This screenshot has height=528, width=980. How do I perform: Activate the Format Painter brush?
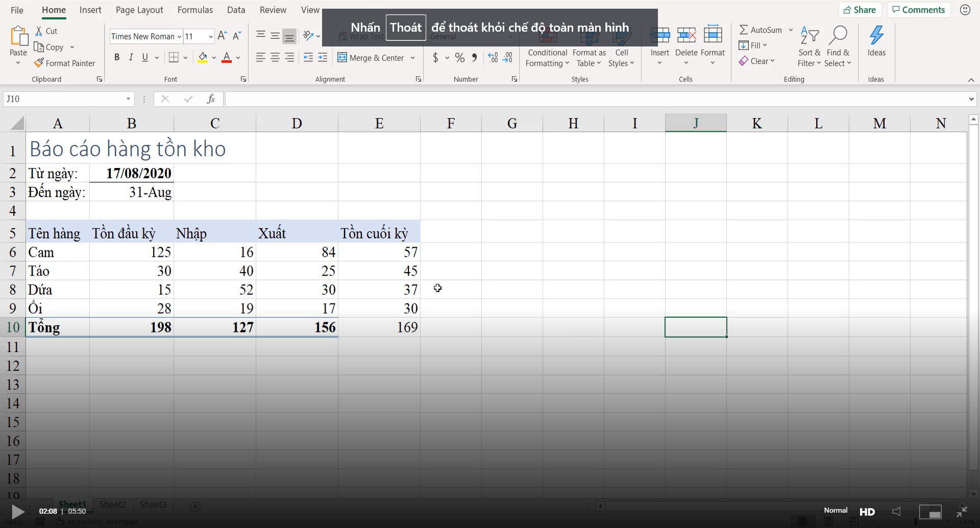click(39, 63)
